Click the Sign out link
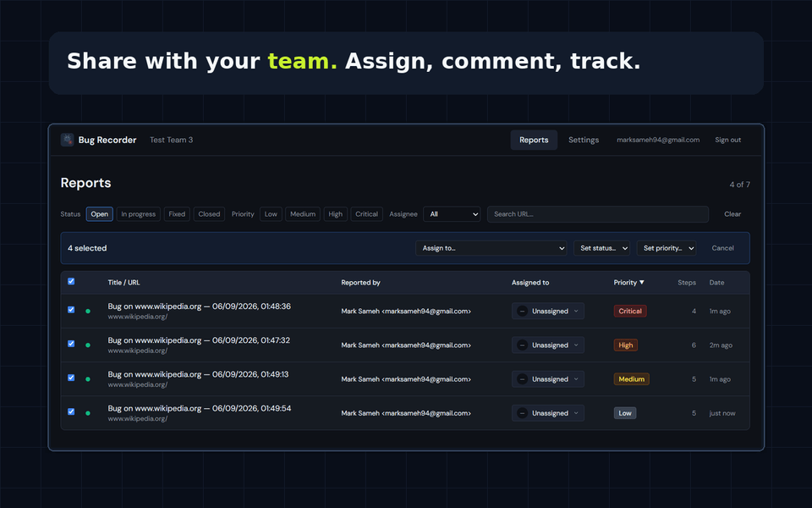This screenshot has width=812, height=508. pyautogui.click(x=728, y=140)
